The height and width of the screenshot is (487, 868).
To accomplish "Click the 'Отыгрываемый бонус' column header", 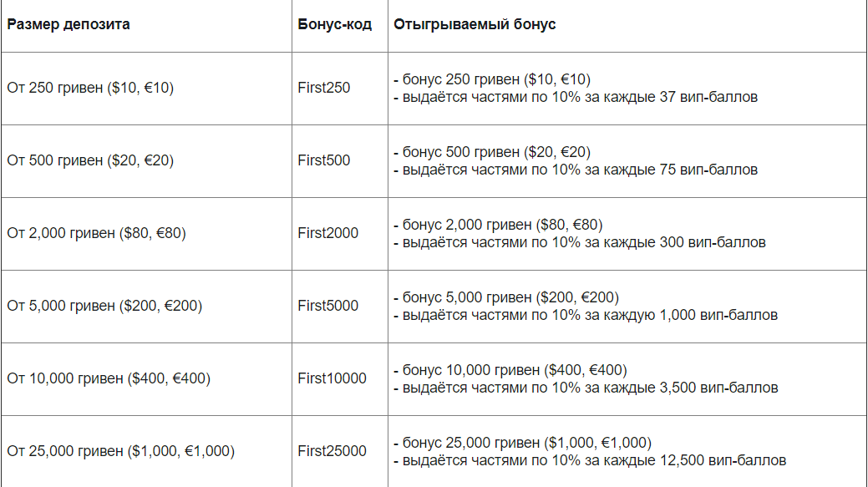I will point(475,24).
